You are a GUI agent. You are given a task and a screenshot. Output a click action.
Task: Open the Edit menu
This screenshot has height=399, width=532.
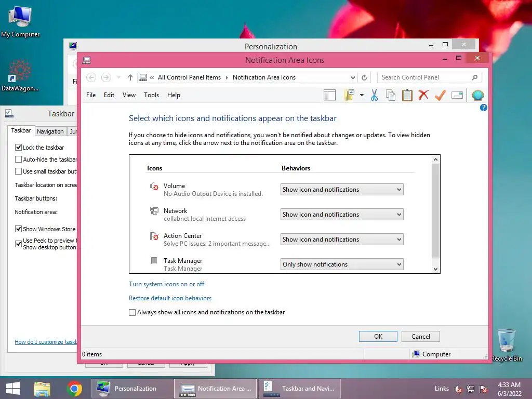[x=109, y=95]
